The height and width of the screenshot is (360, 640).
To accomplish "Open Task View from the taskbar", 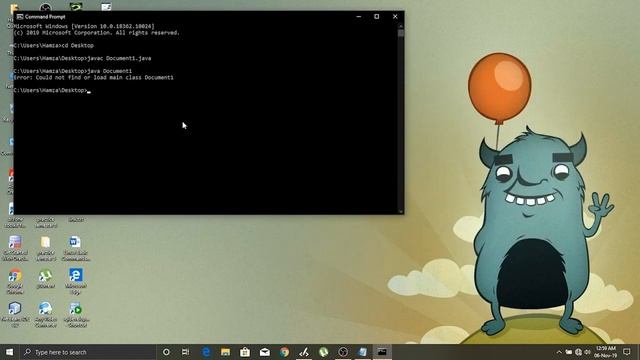I will point(185,352).
